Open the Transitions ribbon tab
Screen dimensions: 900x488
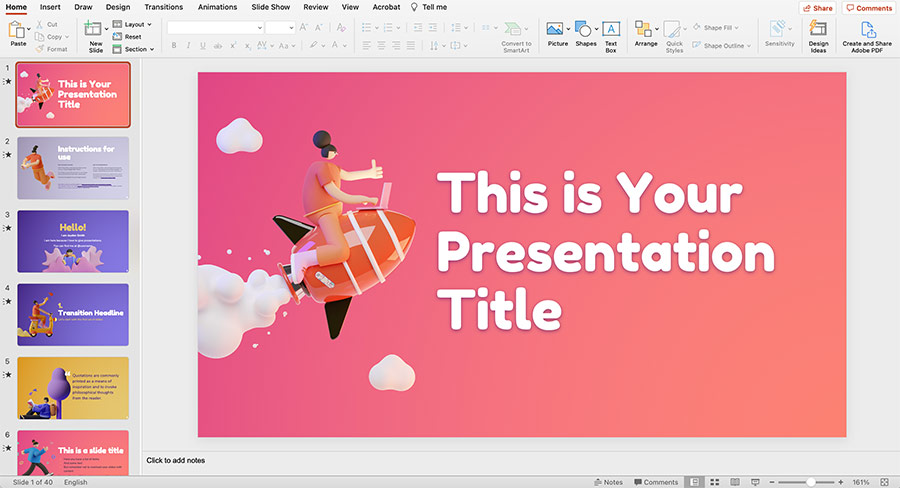pos(164,7)
